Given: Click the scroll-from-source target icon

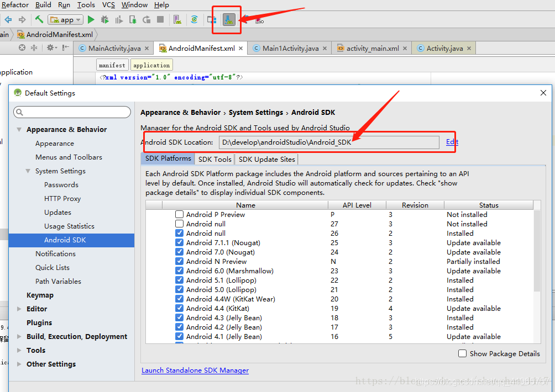Looking at the screenshot, I should [22, 47].
